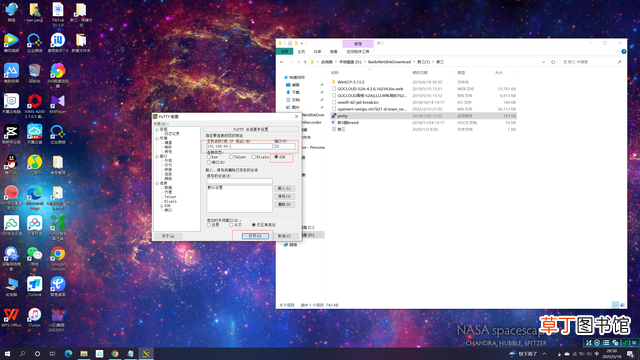Open the 文件 tab in Explorer
Screen dimensions: 640x360
(284, 52)
